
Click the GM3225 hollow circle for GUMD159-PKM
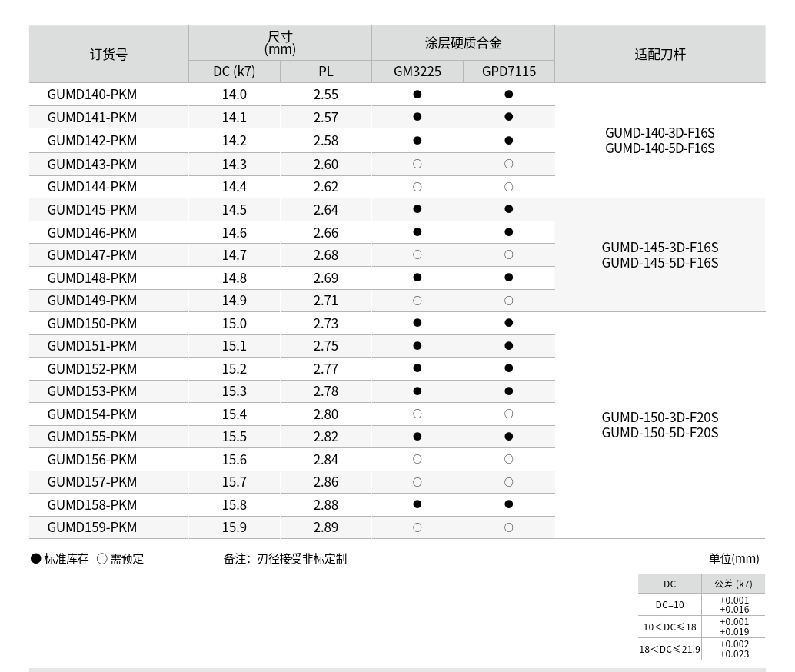pyautogui.click(x=417, y=527)
